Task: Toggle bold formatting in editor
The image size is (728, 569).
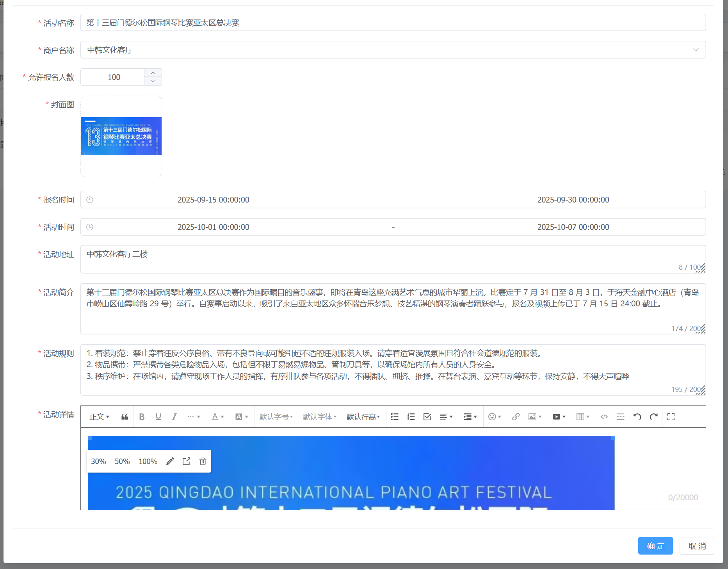Action: (x=142, y=417)
